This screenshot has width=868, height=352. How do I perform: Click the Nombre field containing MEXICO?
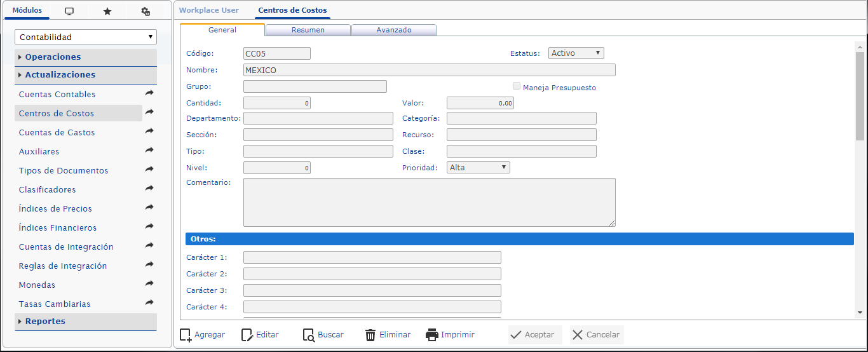pos(430,70)
